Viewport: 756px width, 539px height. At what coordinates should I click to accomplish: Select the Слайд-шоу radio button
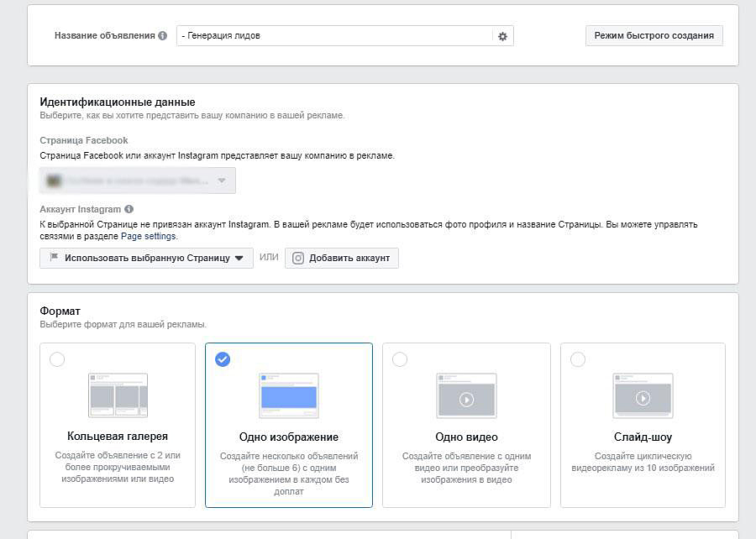click(578, 359)
